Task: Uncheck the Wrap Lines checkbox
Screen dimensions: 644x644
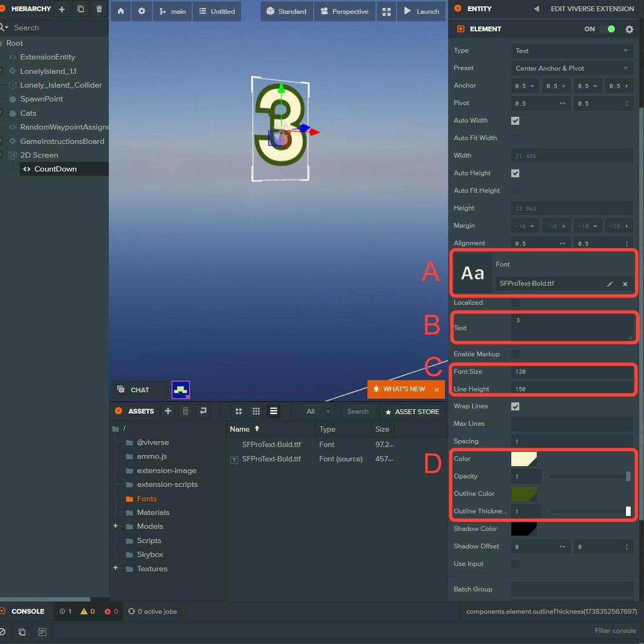Action: (x=515, y=406)
